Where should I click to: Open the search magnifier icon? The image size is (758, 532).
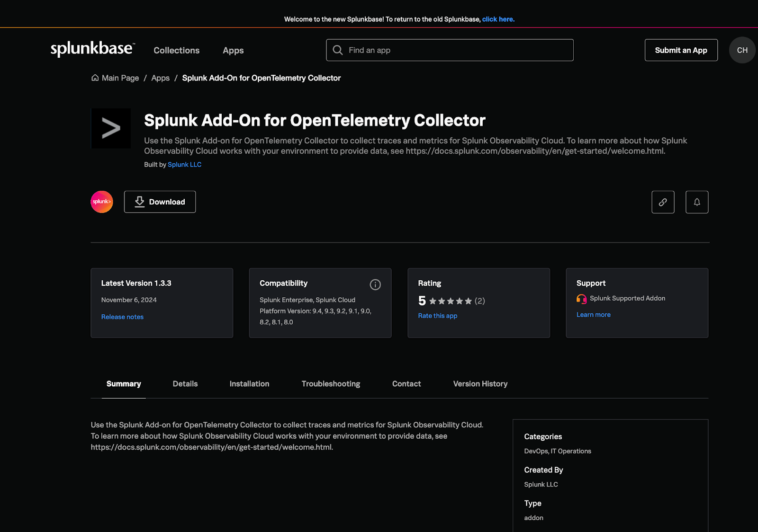click(x=337, y=50)
